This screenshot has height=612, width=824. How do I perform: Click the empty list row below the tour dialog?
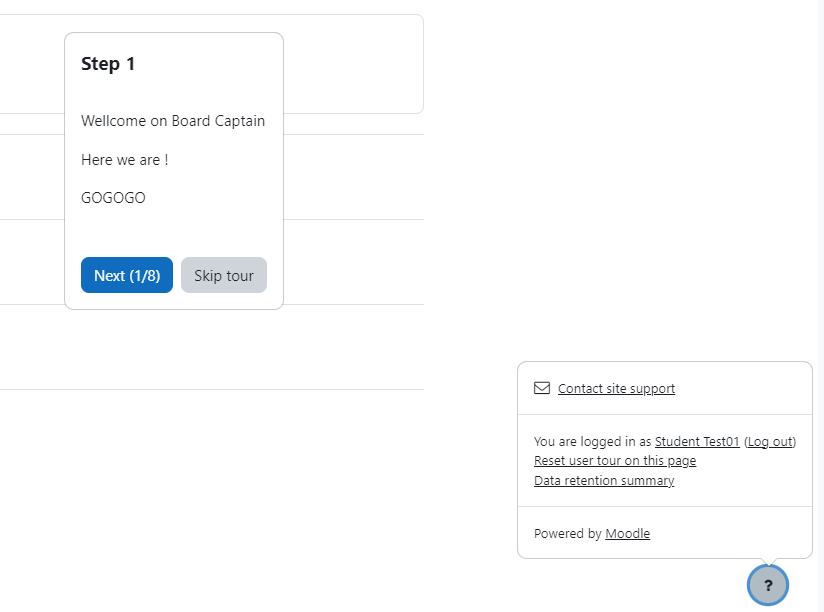pyautogui.click(x=210, y=347)
